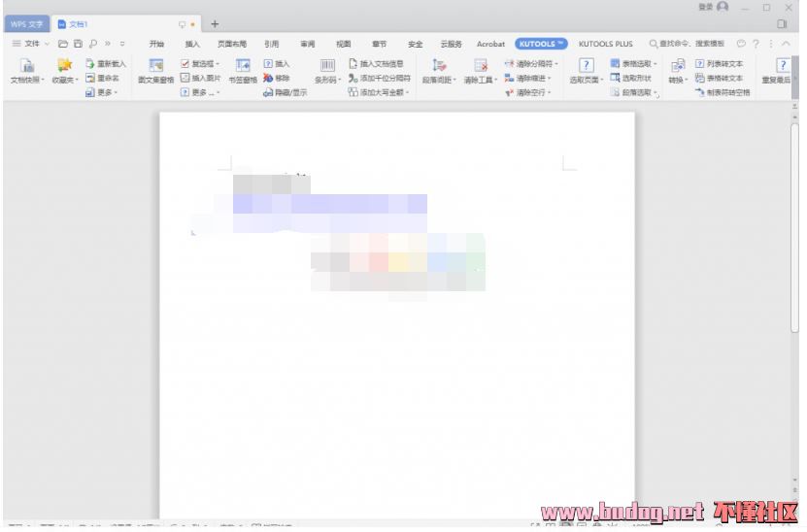
Task: Toggle the side panel icon near tab bar
Action: tap(782, 23)
